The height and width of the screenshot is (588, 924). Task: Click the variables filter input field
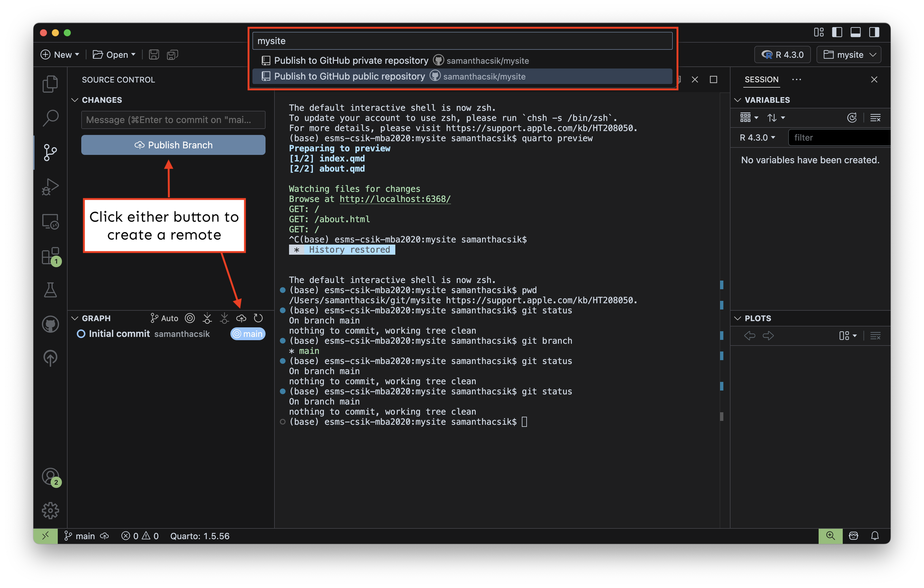click(x=839, y=138)
